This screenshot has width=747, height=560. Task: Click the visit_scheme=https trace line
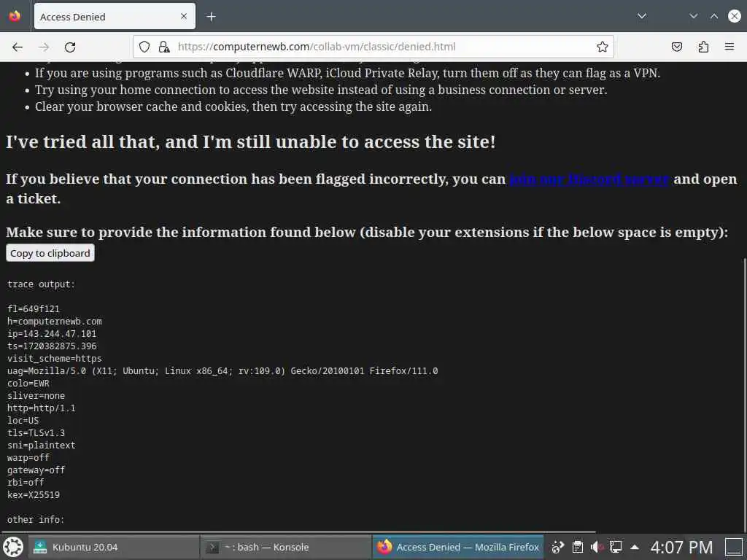pos(54,359)
